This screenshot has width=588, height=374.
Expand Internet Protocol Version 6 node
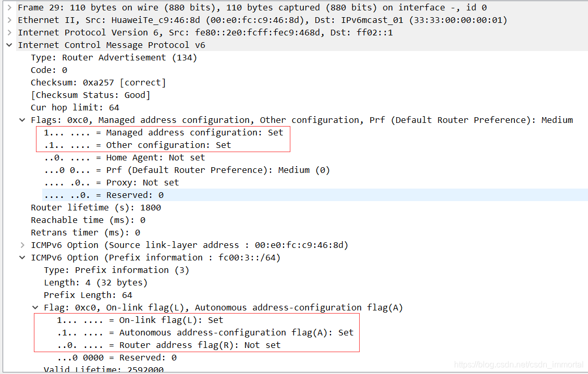(x=9, y=33)
